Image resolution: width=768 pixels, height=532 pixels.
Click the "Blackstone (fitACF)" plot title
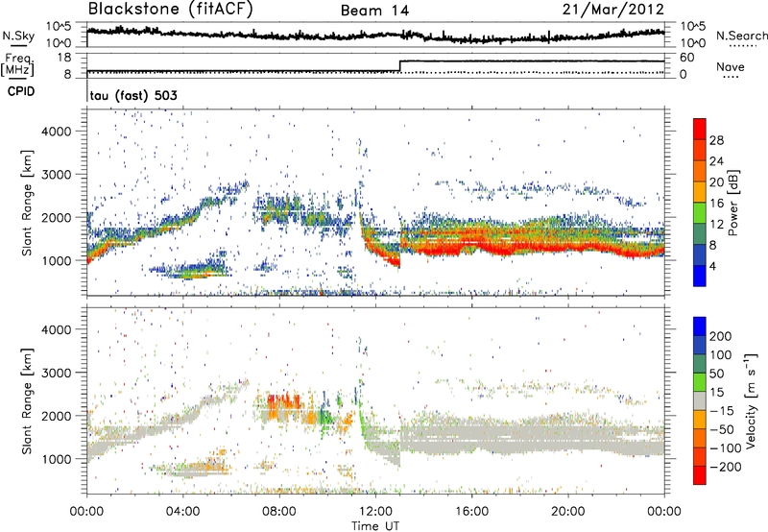171,9
